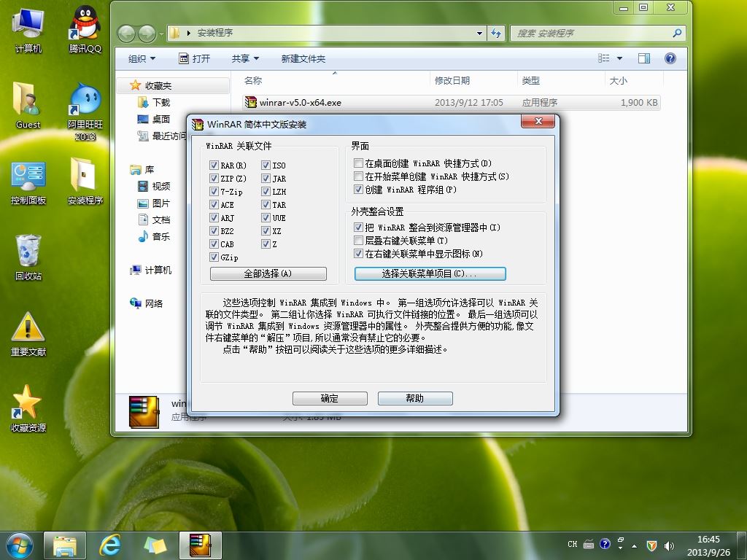Close the WinRAR 简体中文版安装 dialog
This screenshot has height=560, width=747.
(x=538, y=122)
